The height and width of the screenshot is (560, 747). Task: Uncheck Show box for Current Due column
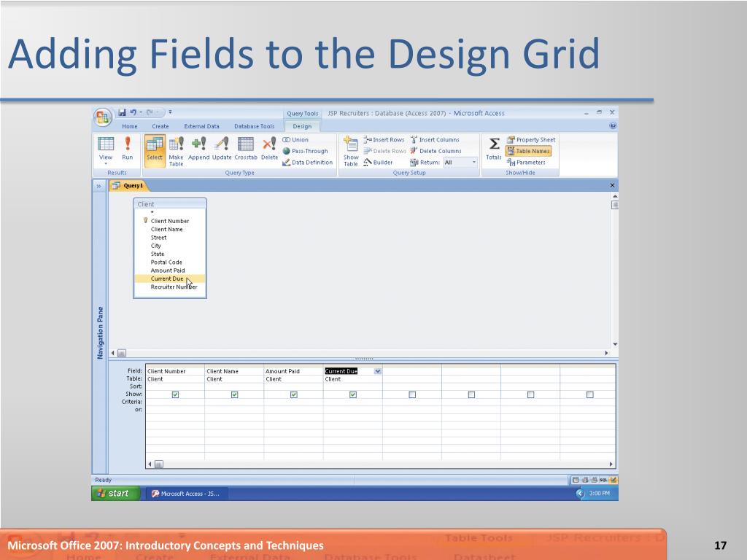pos(353,394)
